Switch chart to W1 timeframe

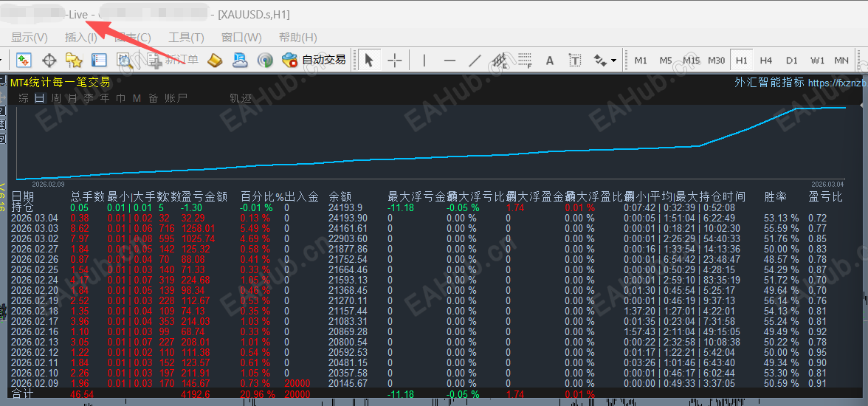(818, 61)
